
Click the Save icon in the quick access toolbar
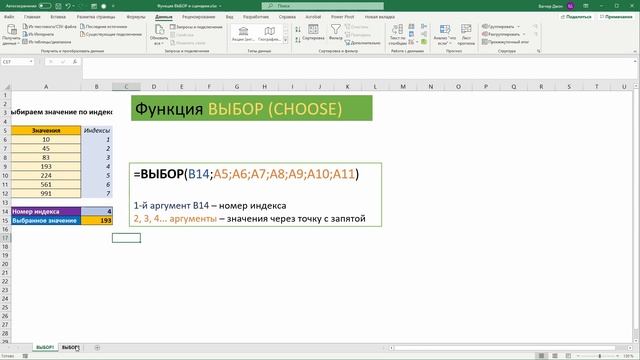[x=58, y=6]
